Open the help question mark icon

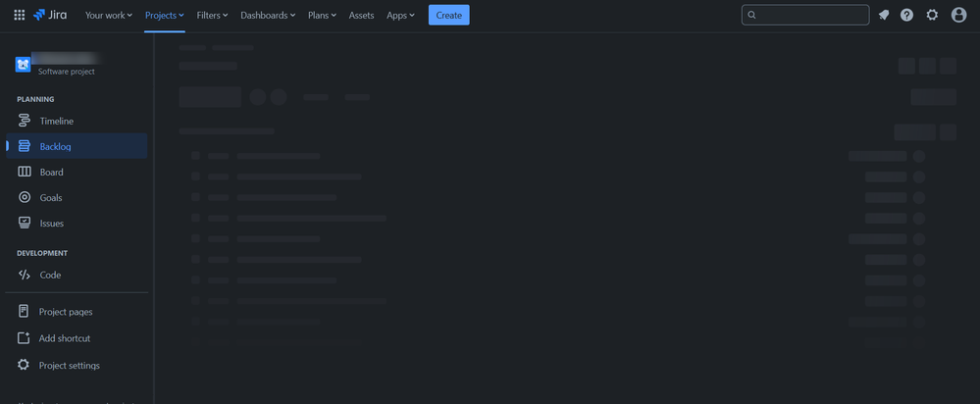pyautogui.click(x=906, y=15)
